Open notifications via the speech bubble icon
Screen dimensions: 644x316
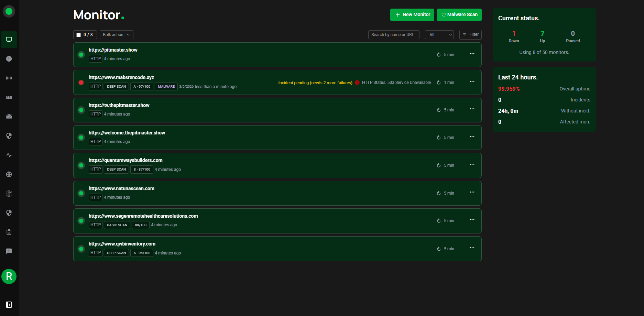[x=9, y=251]
